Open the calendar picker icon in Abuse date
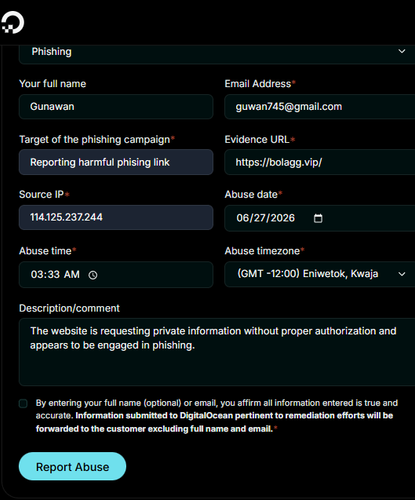The image size is (415, 500). point(318,218)
